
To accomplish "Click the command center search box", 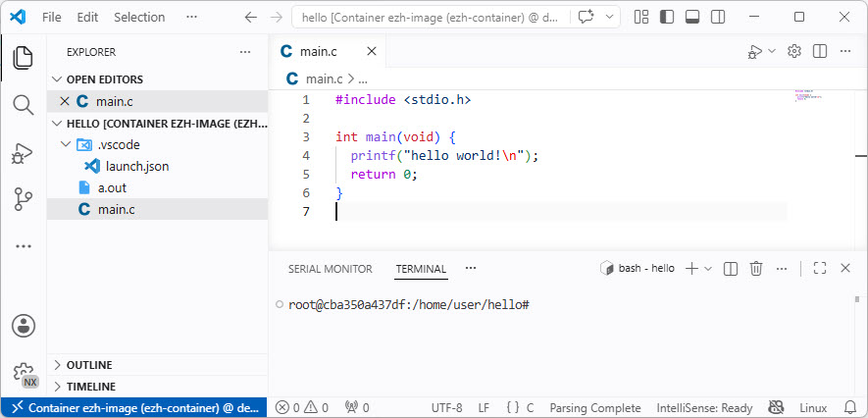I will tap(431, 17).
